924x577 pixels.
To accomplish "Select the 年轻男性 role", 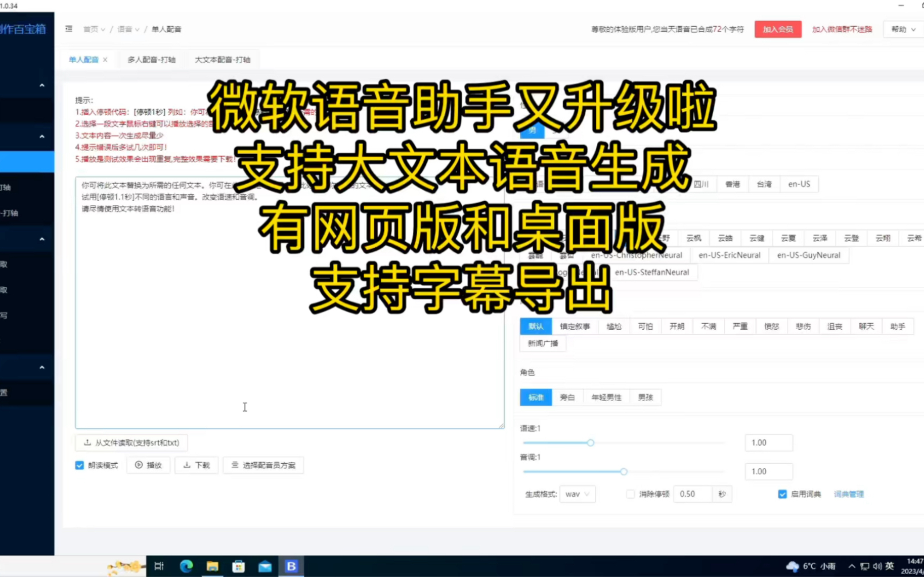I will pos(606,397).
